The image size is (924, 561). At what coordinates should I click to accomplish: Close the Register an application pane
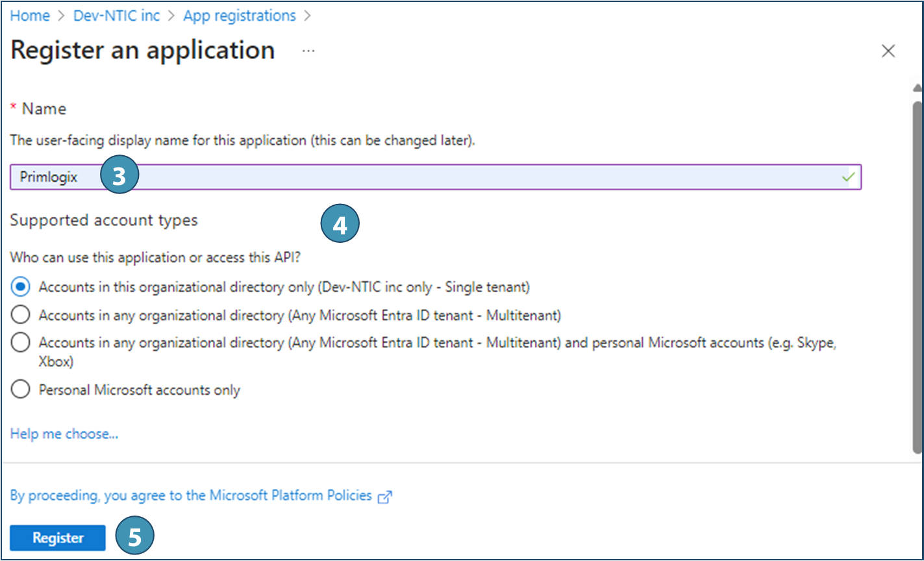888,51
